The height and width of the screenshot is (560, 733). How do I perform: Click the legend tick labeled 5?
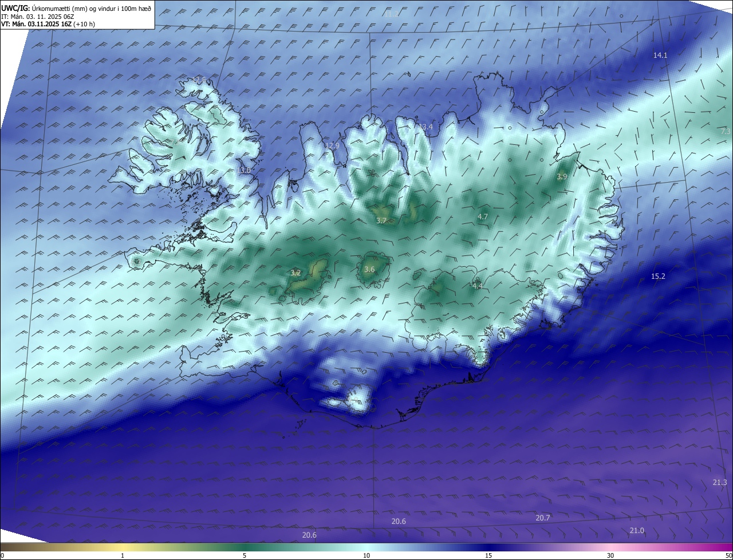pos(245,555)
